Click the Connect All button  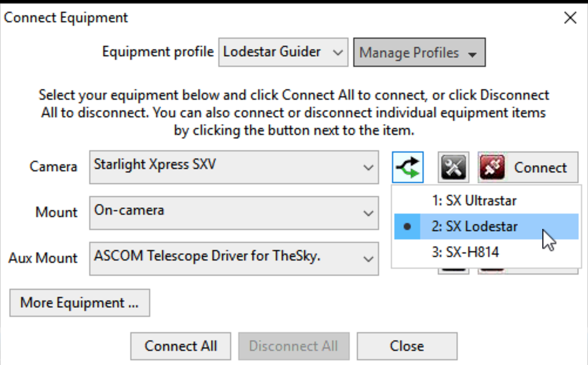180,346
